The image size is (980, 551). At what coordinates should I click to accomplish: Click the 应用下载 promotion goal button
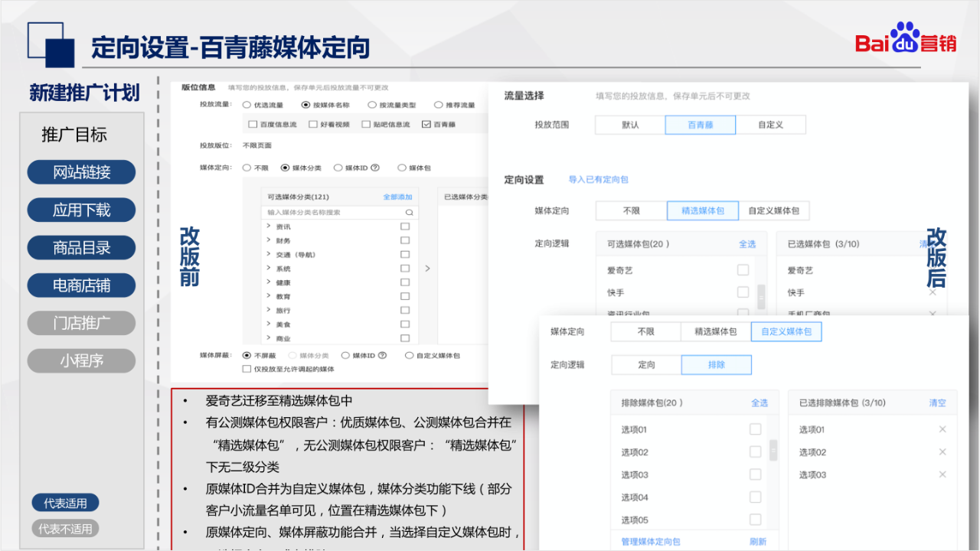tap(81, 210)
